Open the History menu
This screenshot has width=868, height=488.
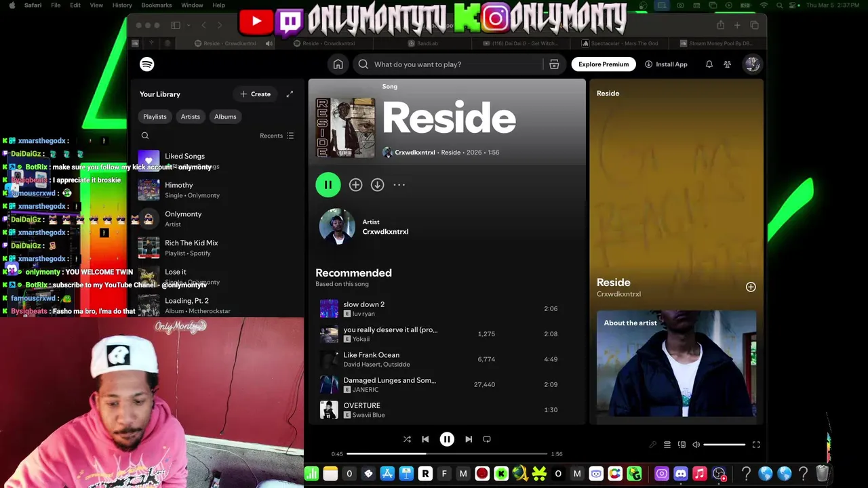(x=122, y=5)
